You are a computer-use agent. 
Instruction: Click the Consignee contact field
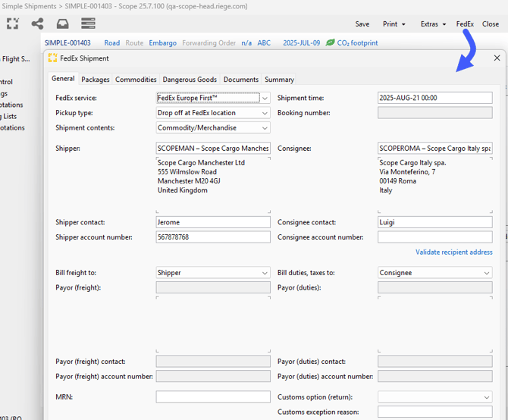click(434, 222)
